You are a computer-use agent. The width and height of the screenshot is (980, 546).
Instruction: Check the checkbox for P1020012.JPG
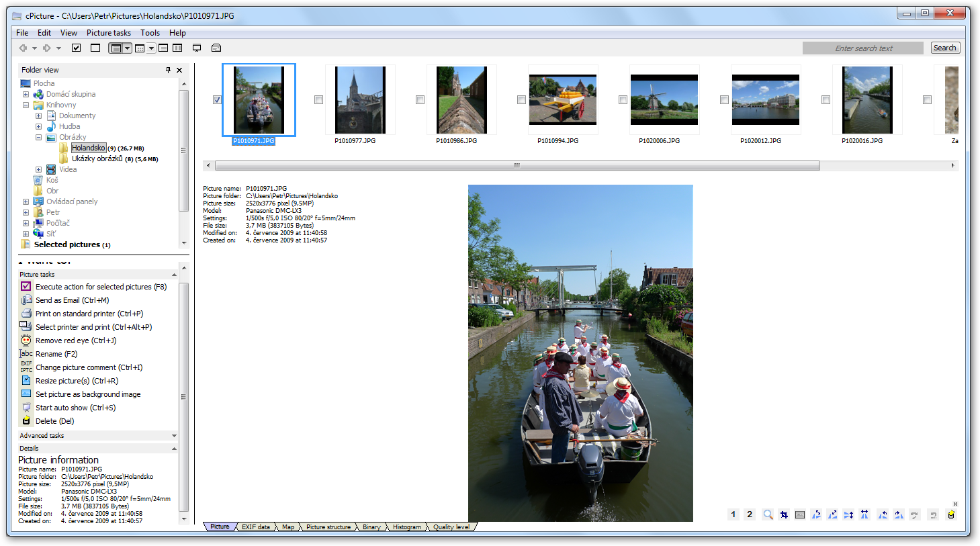(x=724, y=99)
